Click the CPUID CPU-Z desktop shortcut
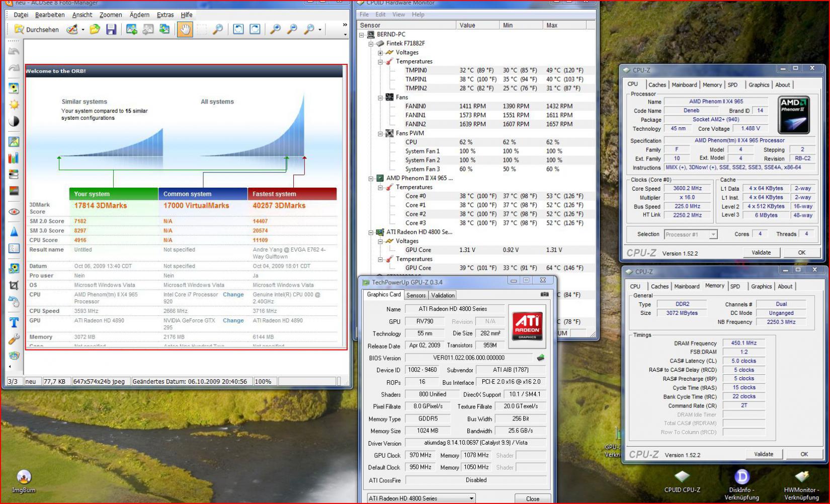This screenshot has width=830, height=504. point(682,481)
